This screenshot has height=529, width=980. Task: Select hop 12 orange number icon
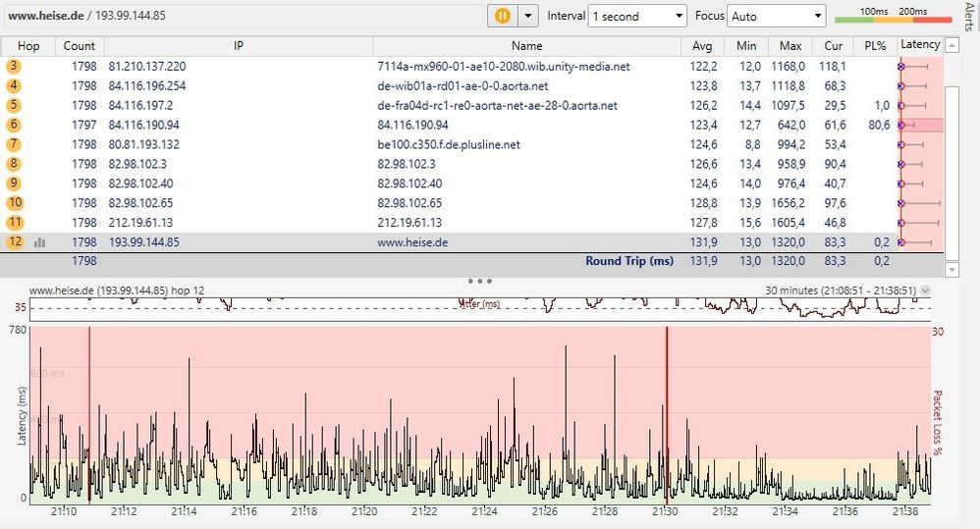(x=15, y=241)
